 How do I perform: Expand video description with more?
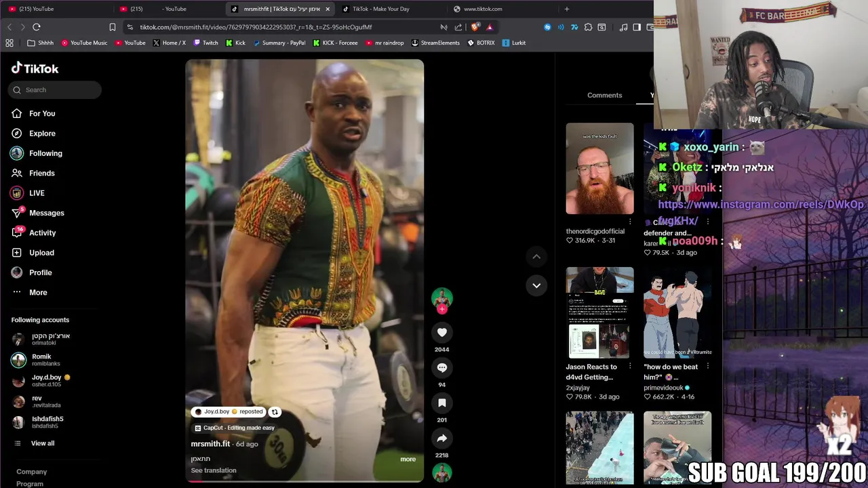pos(408,459)
